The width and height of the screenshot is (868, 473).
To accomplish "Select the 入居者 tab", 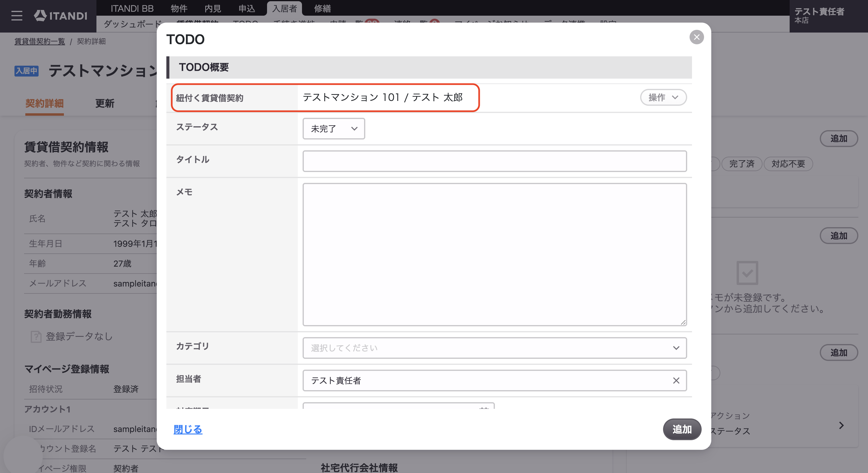I will pos(285,8).
